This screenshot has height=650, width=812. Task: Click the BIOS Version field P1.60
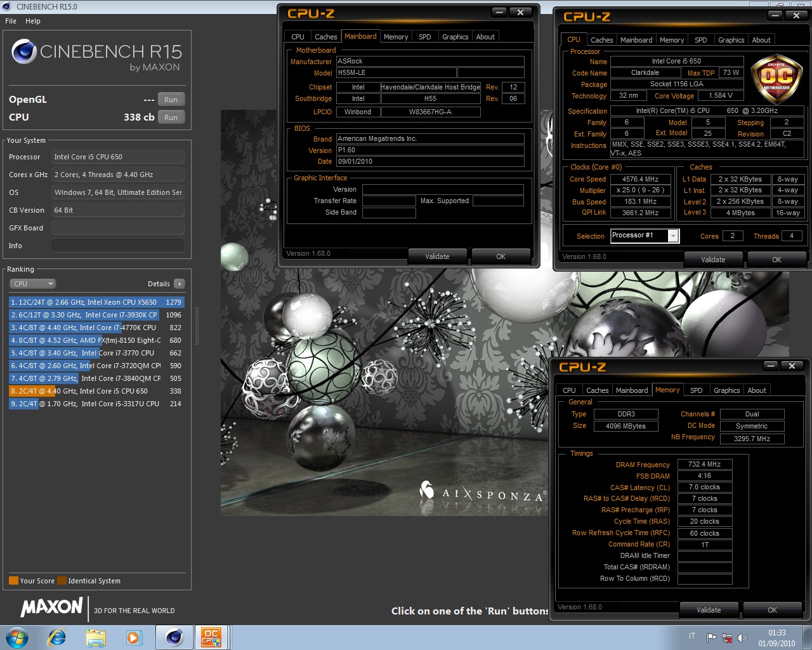430,150
